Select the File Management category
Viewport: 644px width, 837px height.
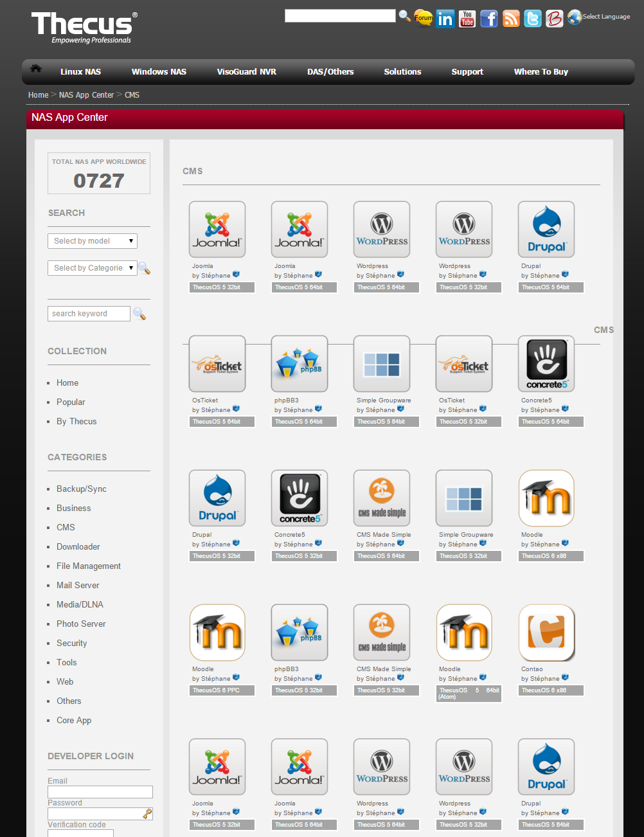[x=89, y=566]
